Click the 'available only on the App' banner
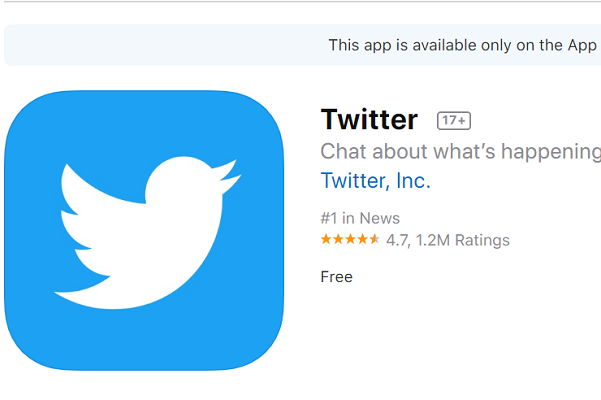The width and height of the screenshot is (601, 400). click(x=302, y=45)
